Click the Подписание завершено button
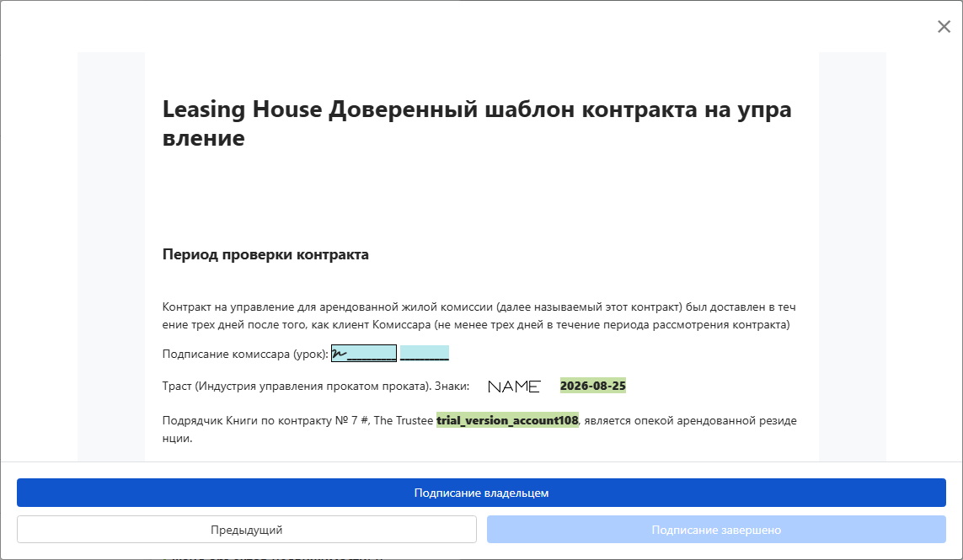Image resolution: width=963 pixels, height=560 pixels. pos(716,530)
